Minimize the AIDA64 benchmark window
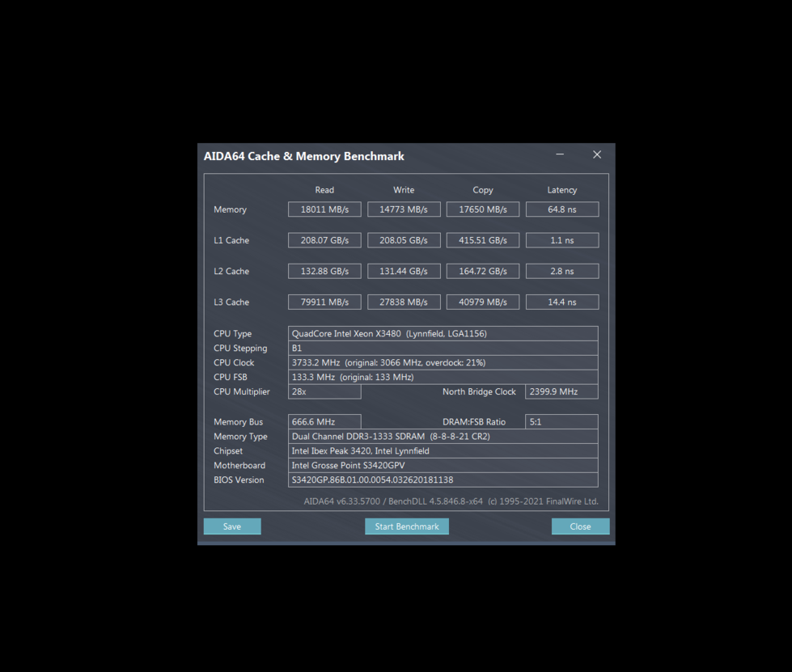The width and height of the screenshot is (792, 672). point(560,154)
